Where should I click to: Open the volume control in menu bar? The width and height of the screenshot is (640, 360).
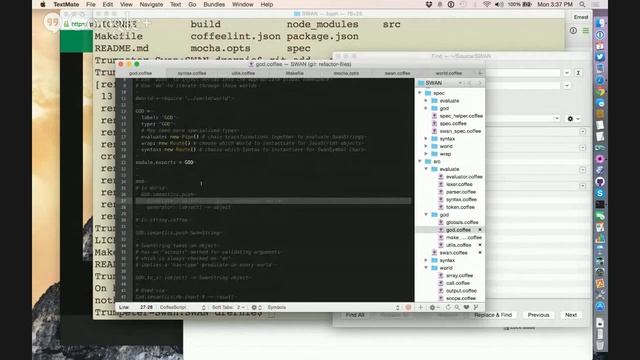[499, 4]
